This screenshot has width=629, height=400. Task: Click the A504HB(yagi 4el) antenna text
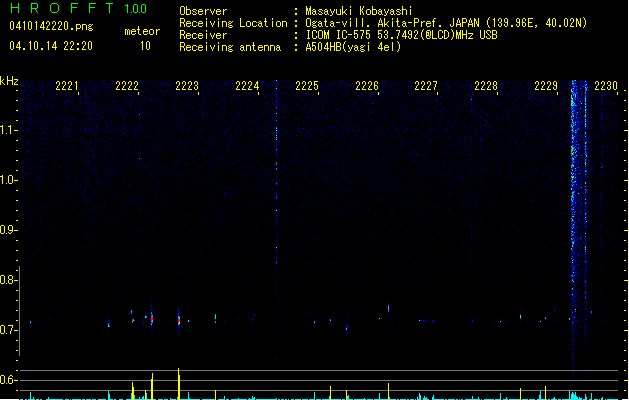coord(353,47)
